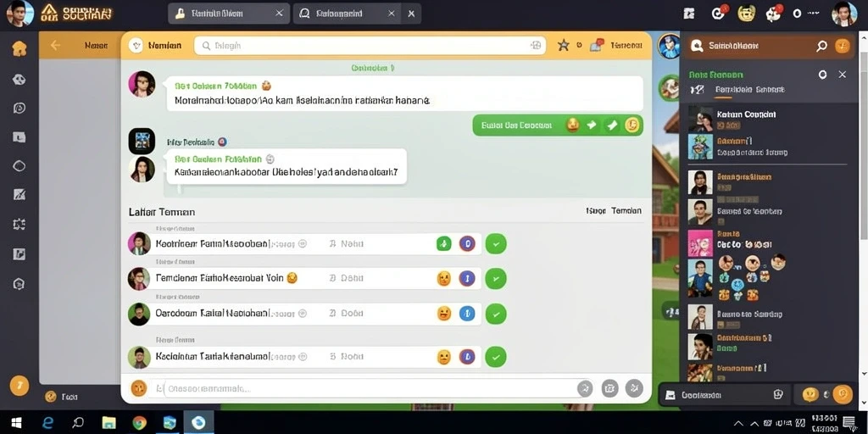Click the green action button under first message

[x=558, y=125]
